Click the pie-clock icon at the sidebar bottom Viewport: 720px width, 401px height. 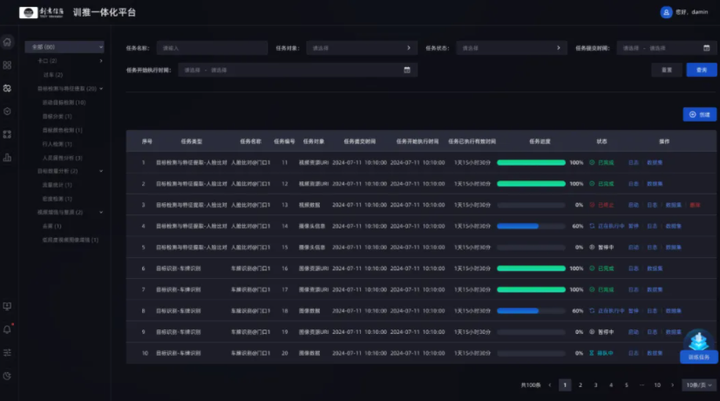[x=7, y=376]
